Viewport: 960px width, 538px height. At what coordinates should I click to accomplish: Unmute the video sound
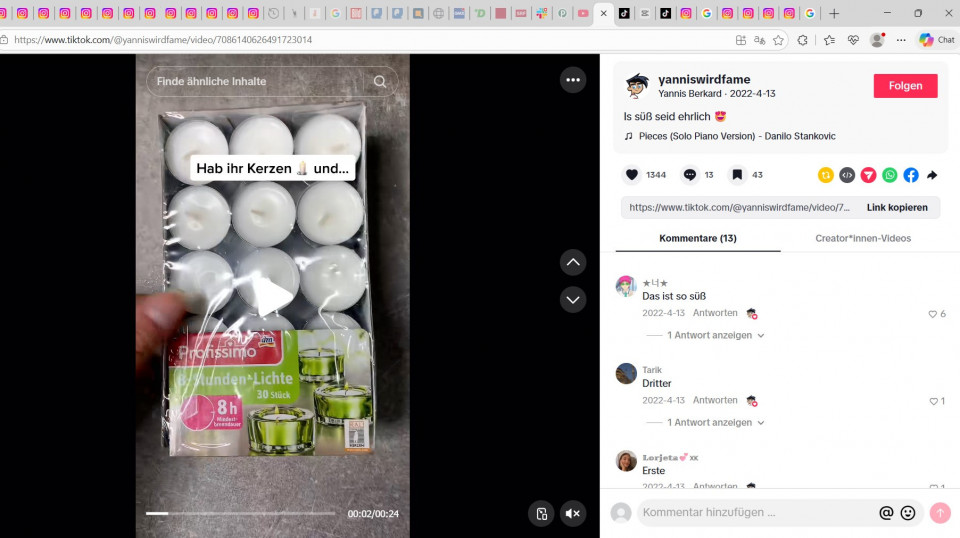point(572,513)
